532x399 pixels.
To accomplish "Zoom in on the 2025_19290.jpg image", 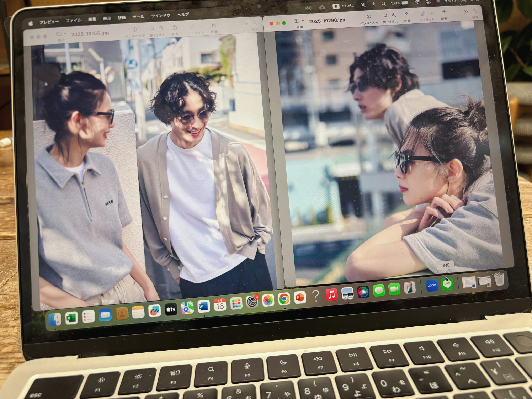I will coord(394,15).
